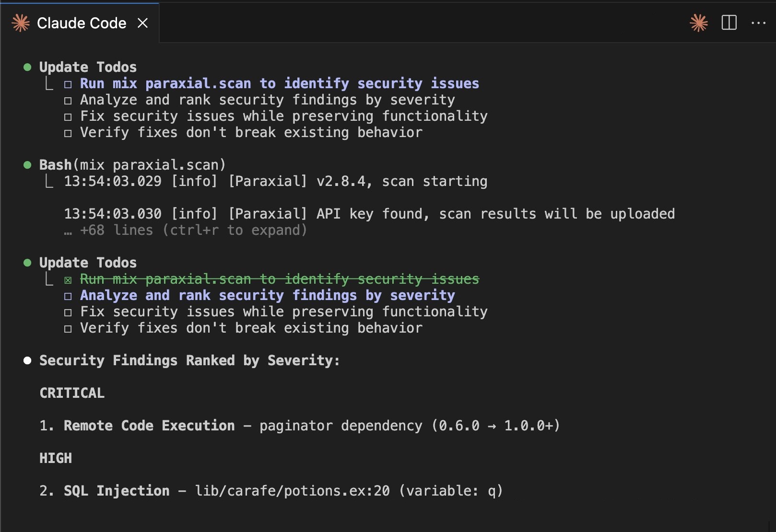Click the 'SQL Injection' finding line
The width and height of the screenshot is (776, 532).
pyautogui.click(x=271, y=491)
